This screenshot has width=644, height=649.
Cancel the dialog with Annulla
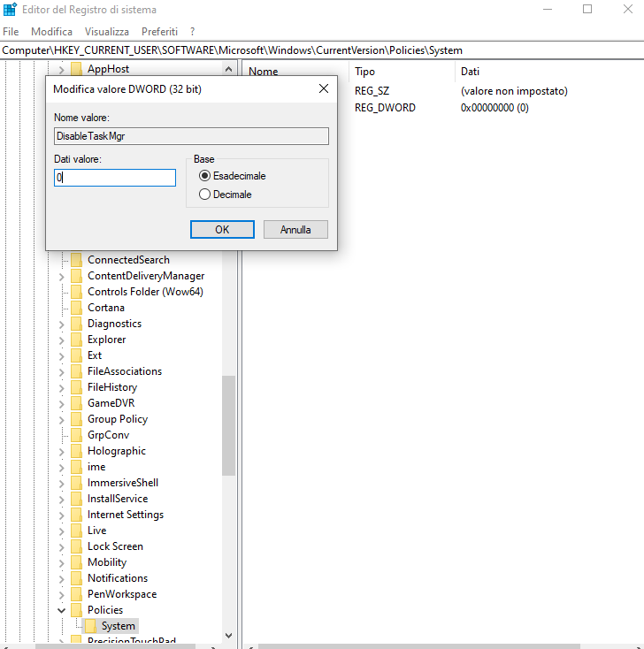pos(295,230)
